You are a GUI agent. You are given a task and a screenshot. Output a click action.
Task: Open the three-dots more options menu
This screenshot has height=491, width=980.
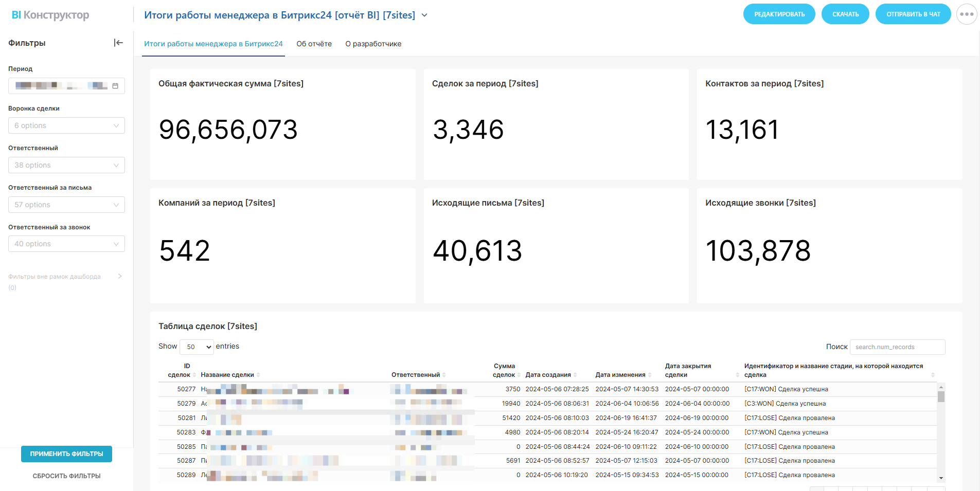click(966, 14)
